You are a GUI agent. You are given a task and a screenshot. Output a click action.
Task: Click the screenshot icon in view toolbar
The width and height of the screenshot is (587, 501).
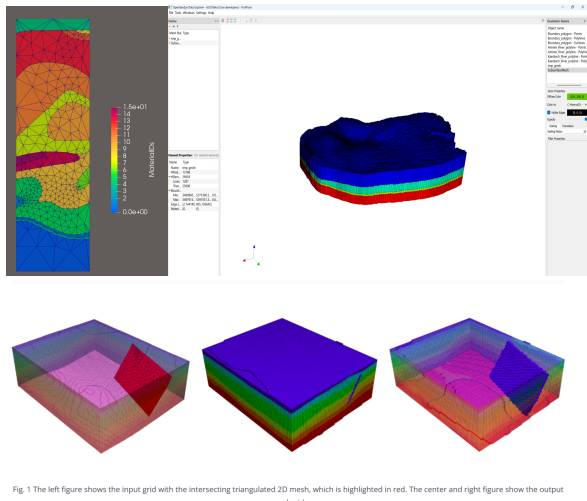pyautogui.click(x=256, y=21)
